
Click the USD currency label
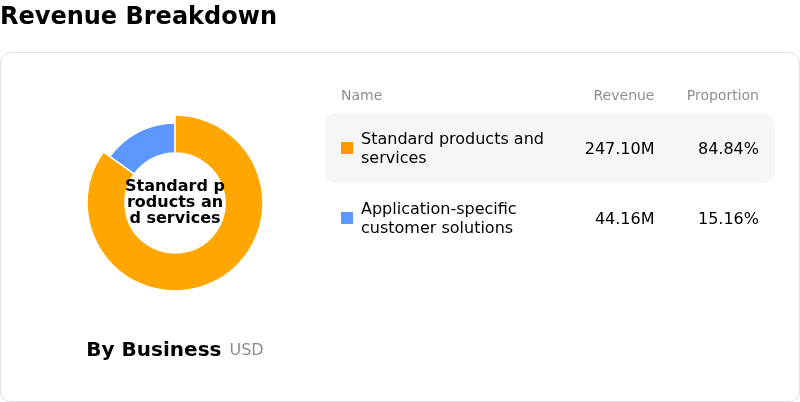[x=246, y=350]
